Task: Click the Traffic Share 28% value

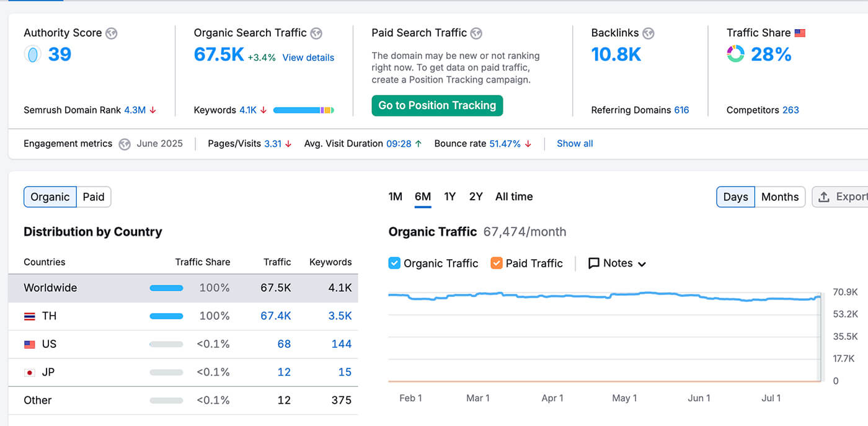Action: (x=771, y=55)
